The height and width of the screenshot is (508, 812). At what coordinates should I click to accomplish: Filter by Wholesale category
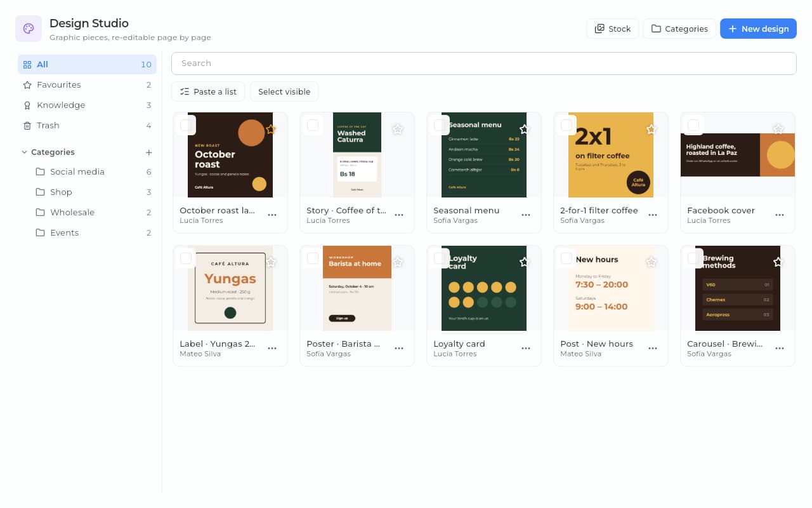93,212
